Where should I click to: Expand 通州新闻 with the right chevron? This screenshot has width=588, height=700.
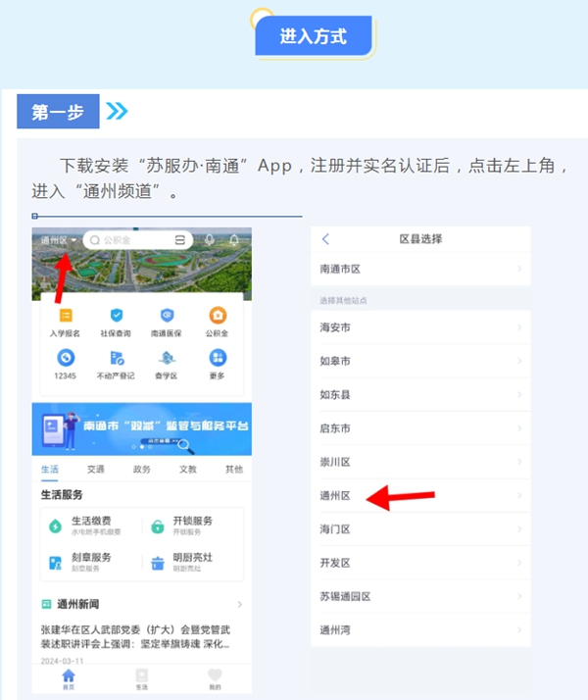pos(239,605)
